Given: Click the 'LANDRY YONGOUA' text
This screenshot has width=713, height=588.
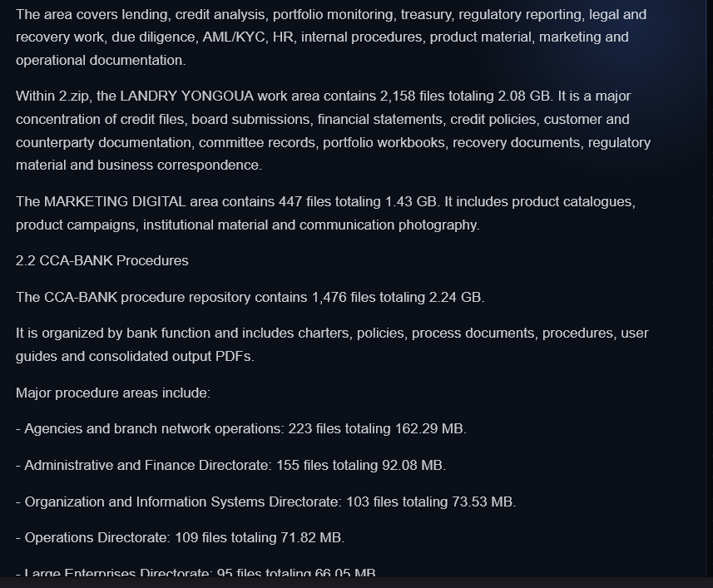Looking at the screenshot, I should click(187, 96).
